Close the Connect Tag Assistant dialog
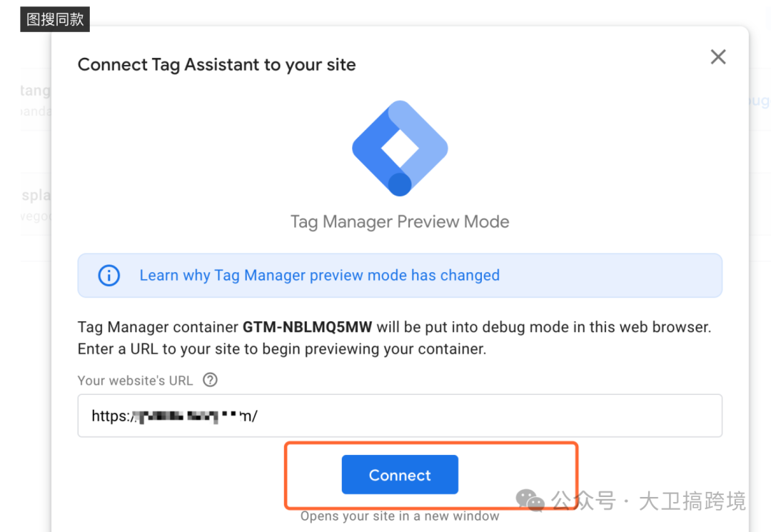The height and width of the screenshot is (532, 771). 718,57
